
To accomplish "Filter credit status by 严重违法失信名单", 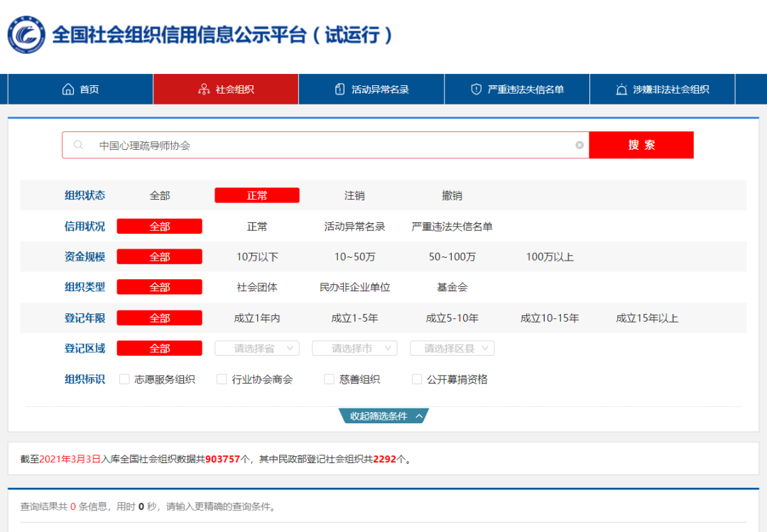I will pyautogui.click(x=452, y=226).
